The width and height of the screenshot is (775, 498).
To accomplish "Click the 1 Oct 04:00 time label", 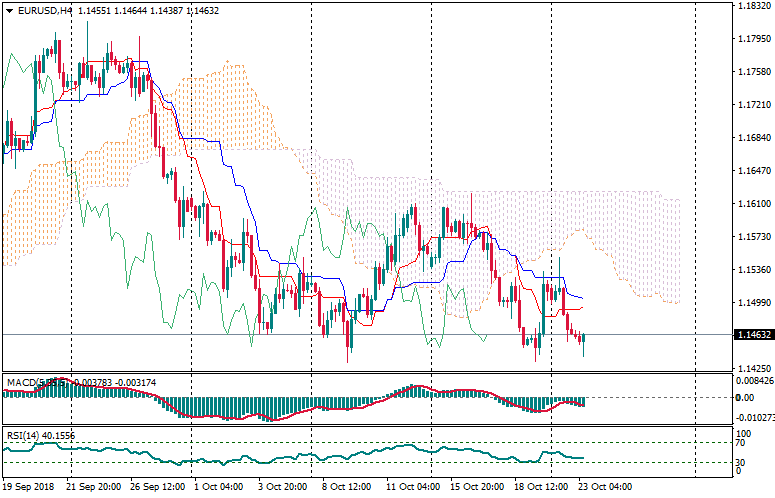I will coord(218,486).
